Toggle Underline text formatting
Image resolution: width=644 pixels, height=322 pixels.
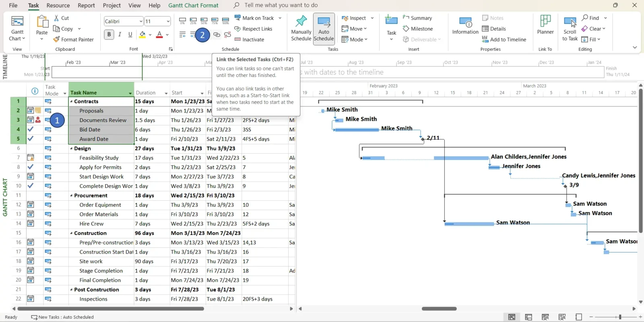(130, 35)
